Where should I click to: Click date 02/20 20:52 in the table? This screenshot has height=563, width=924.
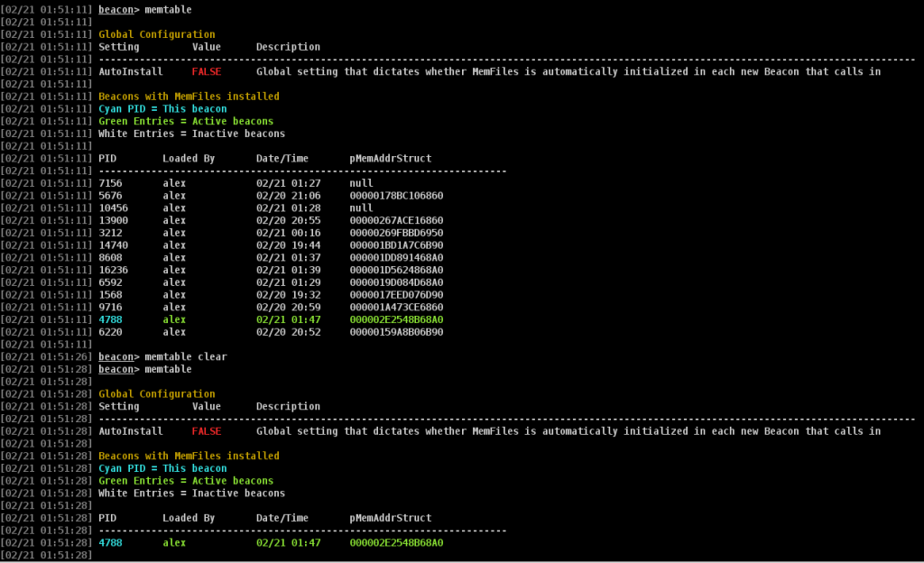coord(288,332)
